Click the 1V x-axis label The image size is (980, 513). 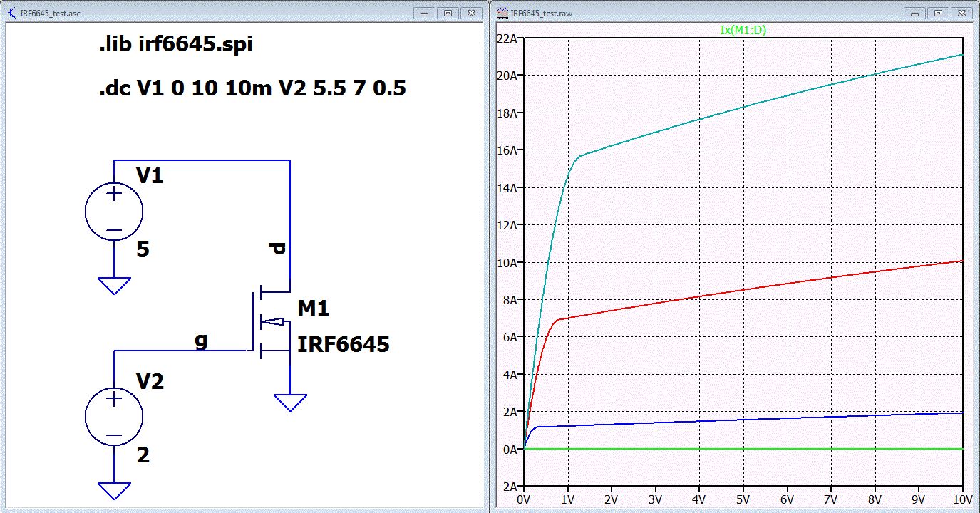click(567, 499)
